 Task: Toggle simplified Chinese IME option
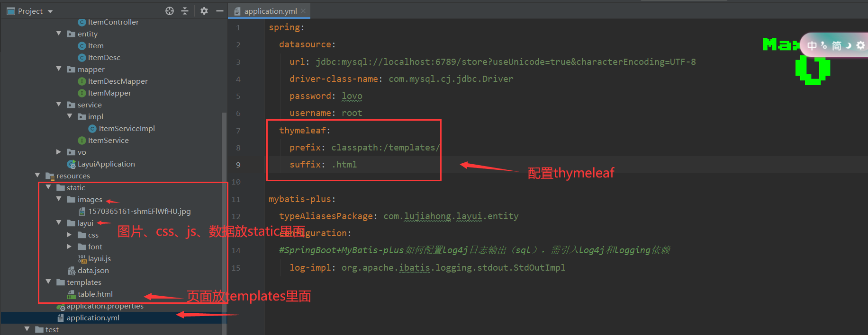pos(837,45)
